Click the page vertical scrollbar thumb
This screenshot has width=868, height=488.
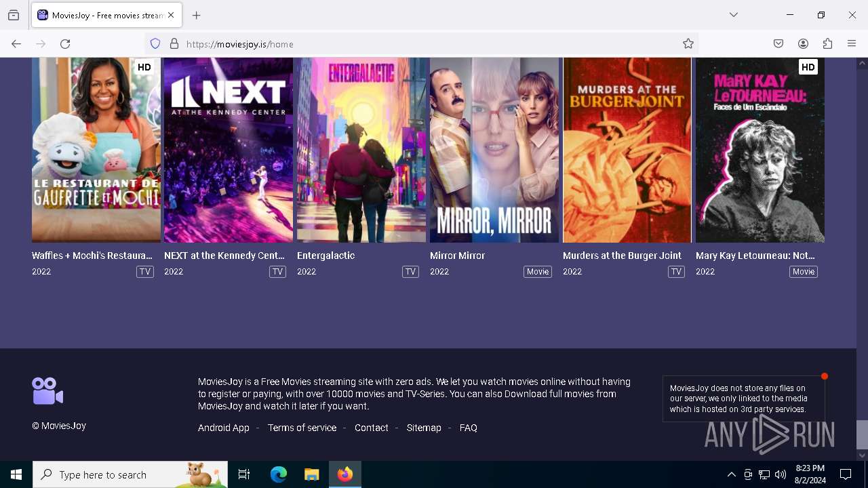pyautogui.click(x=862, y=434)
